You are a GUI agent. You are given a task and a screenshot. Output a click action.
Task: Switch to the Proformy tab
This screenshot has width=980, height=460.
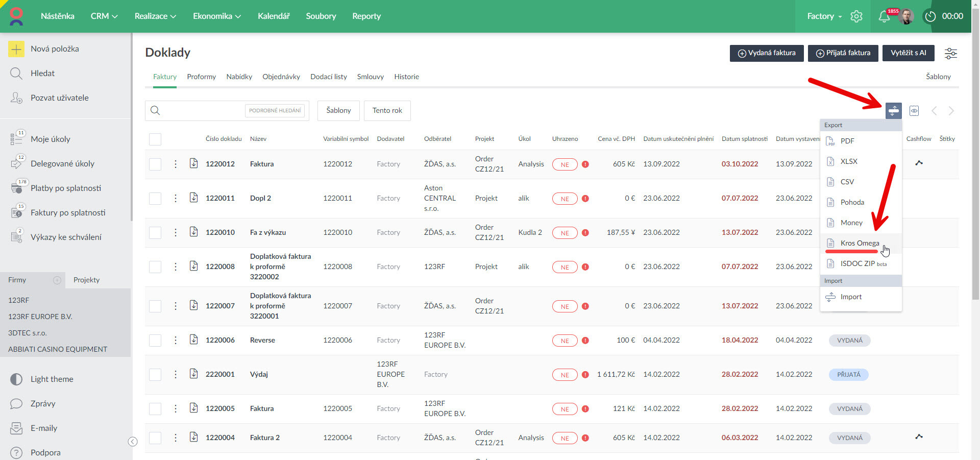coord(201,77)
